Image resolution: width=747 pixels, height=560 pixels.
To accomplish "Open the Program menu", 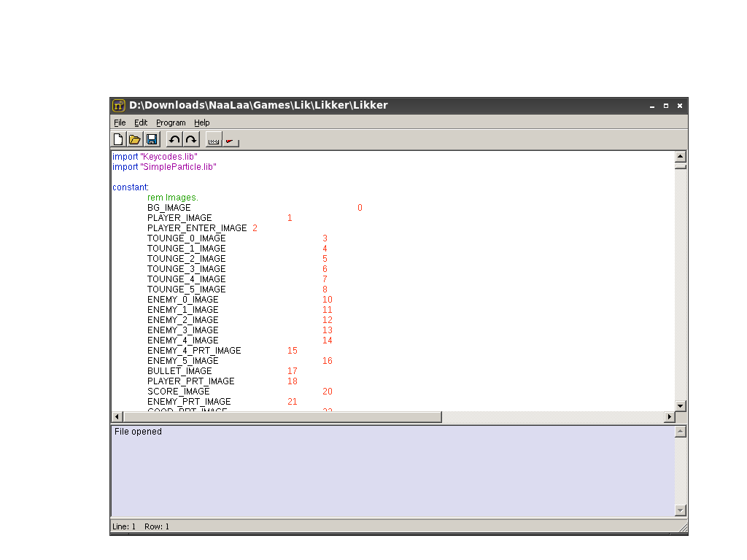I will [x=171, y=122].
